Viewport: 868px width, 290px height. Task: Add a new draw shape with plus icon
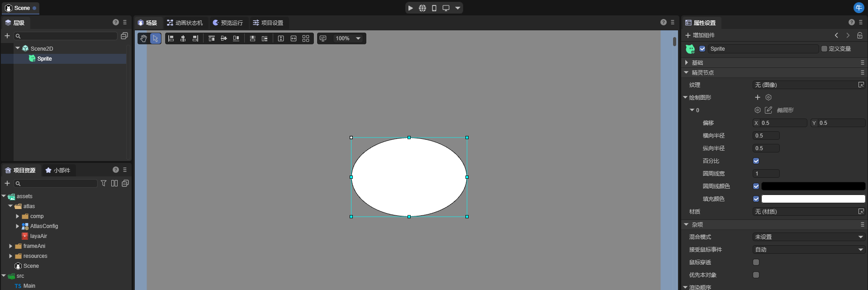pyautogui.click(x=758, y=97)
